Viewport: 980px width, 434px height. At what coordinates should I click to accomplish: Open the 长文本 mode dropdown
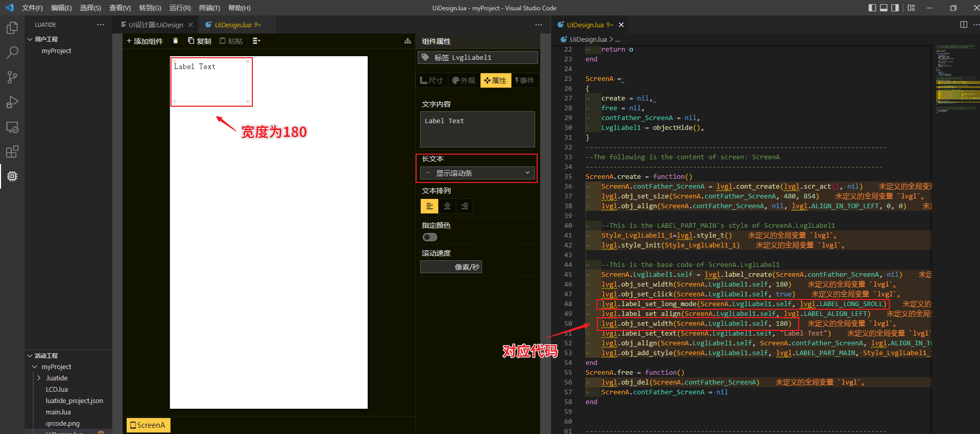[477, 173]
